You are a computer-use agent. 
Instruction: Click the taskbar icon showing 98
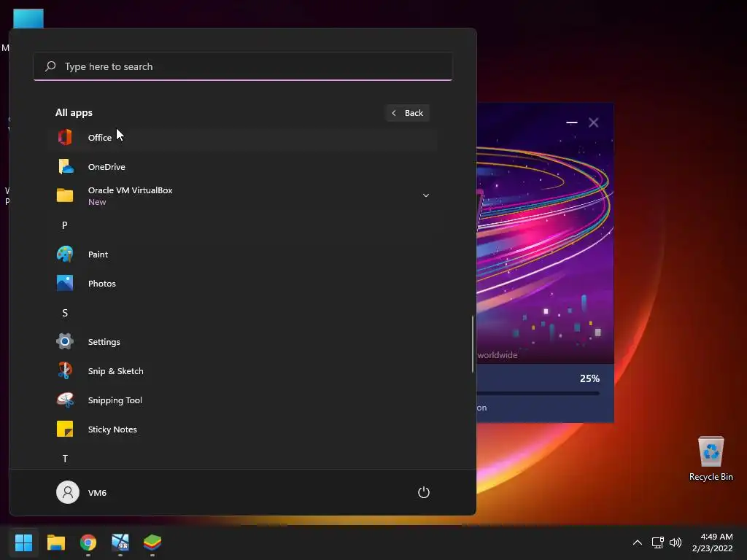pyautogui.click(x=120, y=542)
